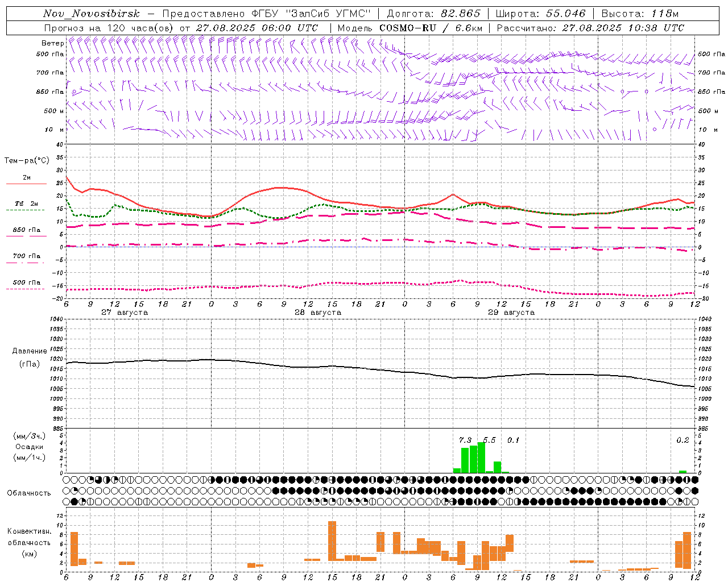Click the "28 августа" date label

click(x=318, y=313)
